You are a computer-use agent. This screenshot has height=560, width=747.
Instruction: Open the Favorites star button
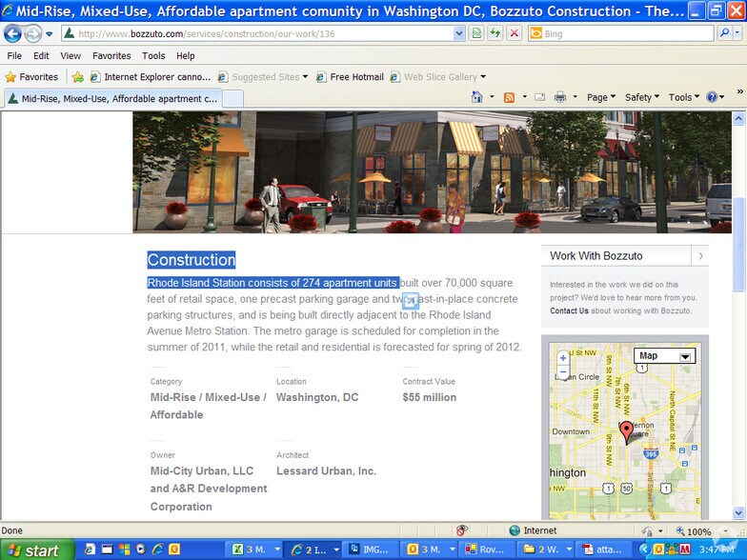coord(31,76)
